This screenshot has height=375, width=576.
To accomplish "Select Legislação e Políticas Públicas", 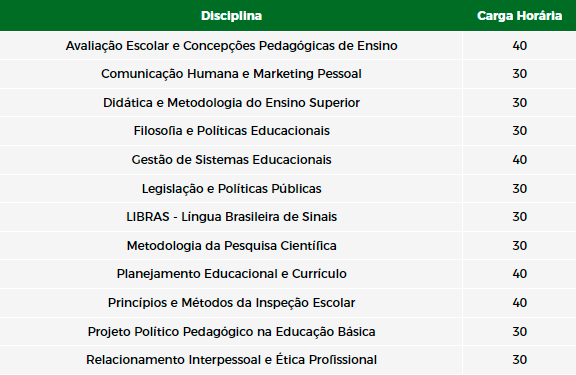I will click(x=231, y=188).
